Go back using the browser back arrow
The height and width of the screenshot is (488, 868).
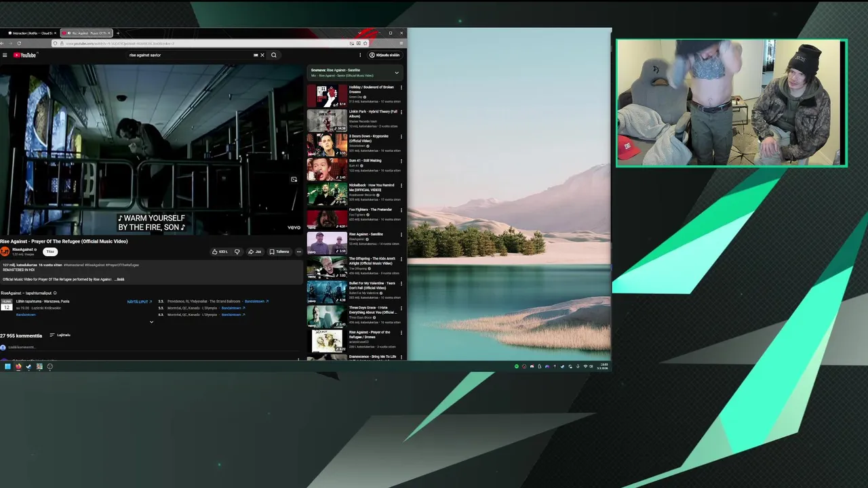pos(2,43)
